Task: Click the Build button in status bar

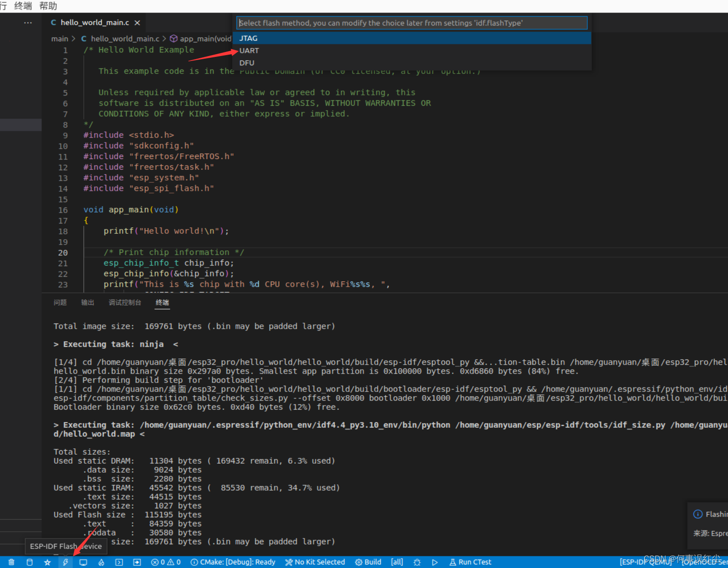Action: pyautogui.click(x=368, y=562)
